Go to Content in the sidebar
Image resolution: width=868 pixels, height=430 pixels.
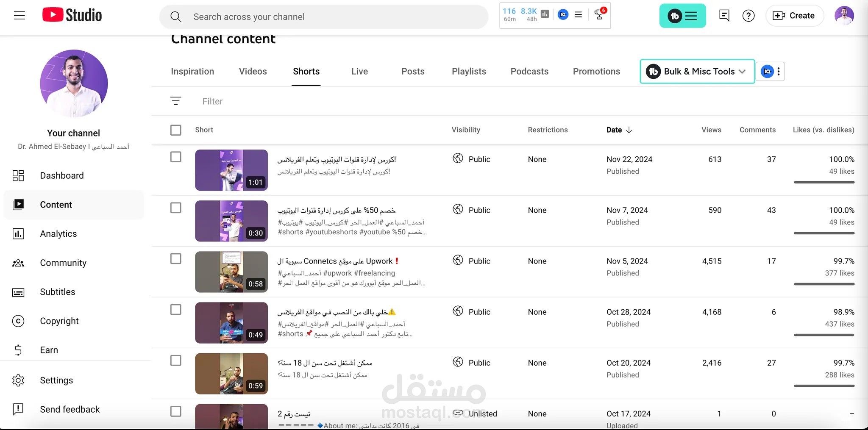pos(74,205)
